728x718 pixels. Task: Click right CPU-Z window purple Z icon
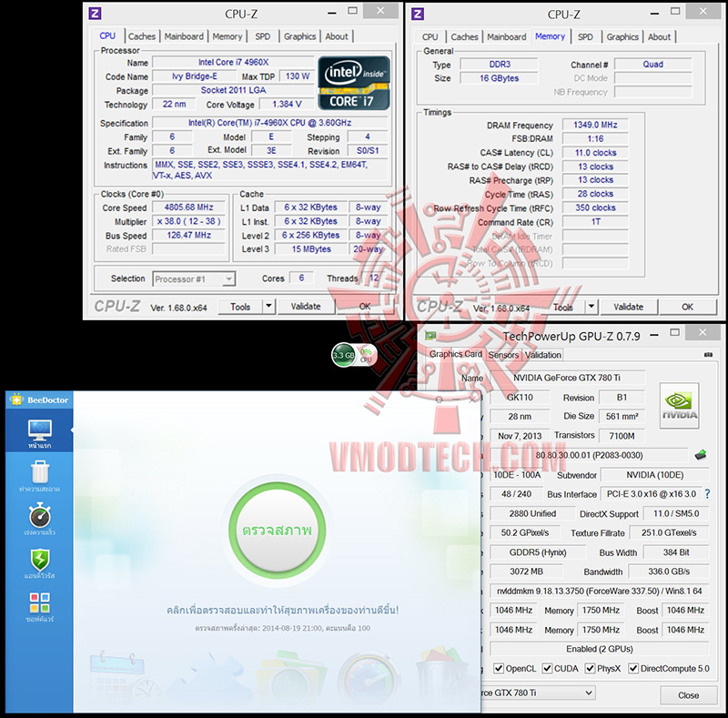coord(418,14)
